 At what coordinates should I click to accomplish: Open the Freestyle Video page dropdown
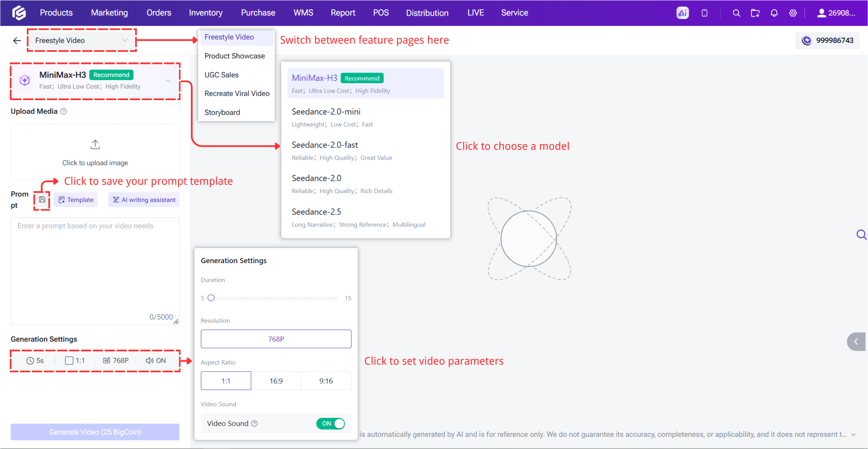click(81, 40)
